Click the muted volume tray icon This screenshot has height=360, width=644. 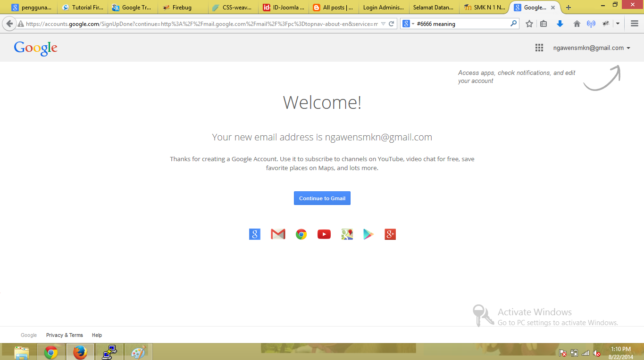tap(597, 353)
